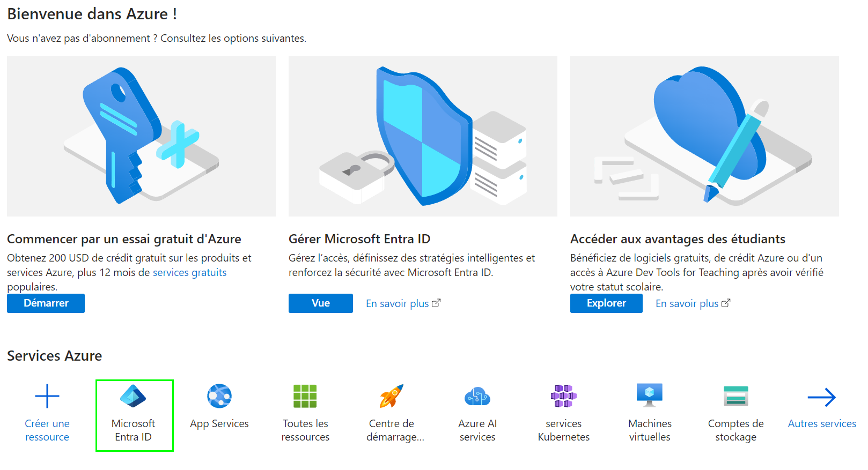The image size is (868, 470).
Task: Open the App Services globe icon
Action: (219, 397)
